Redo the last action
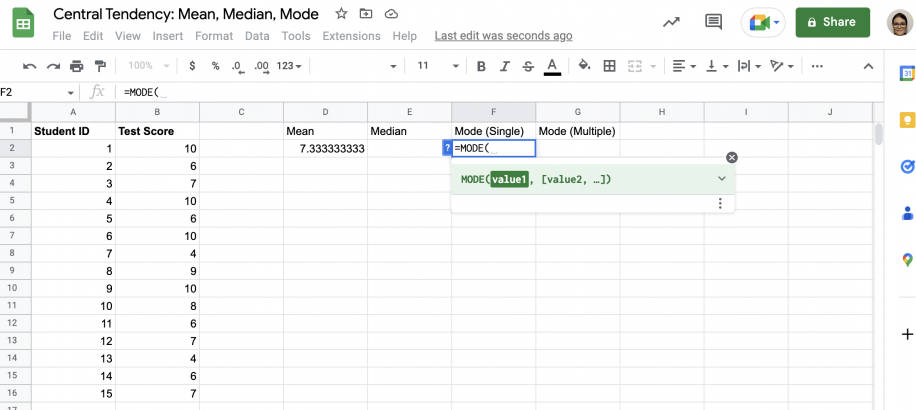916x410 pixels. pyautogui.click(x=53, y=66)
